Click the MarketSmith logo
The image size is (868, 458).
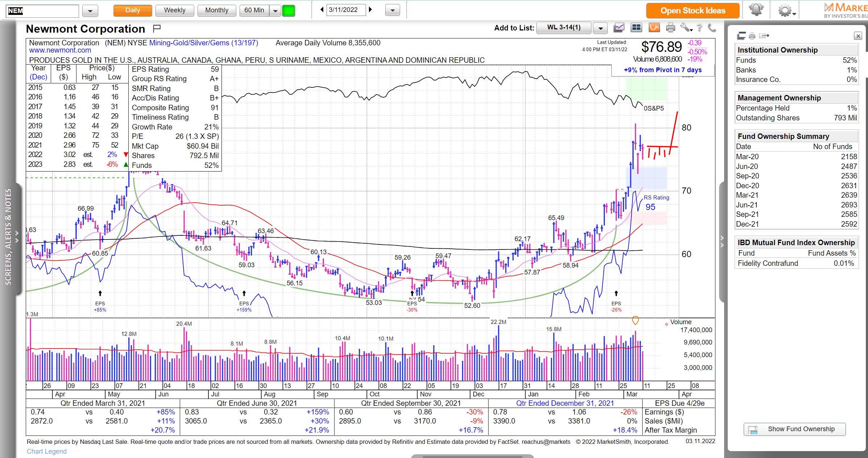pos(846,10)
